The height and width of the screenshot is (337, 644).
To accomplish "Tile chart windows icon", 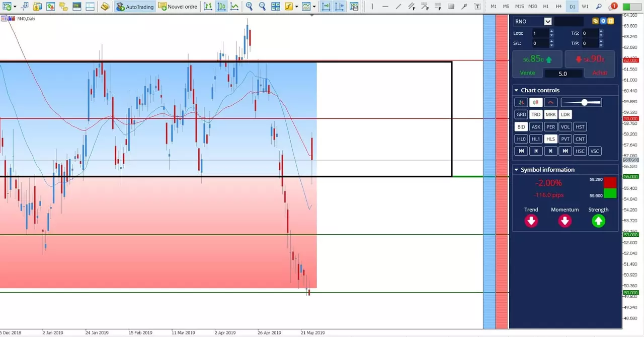I will point(276,7).
